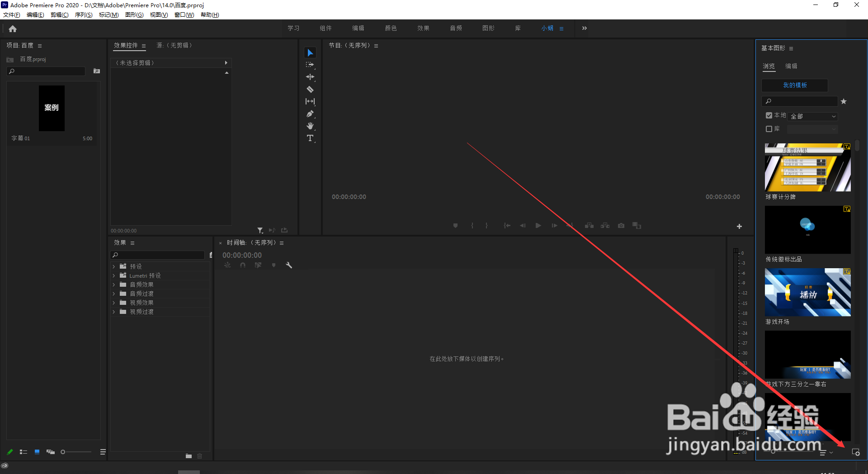This screenshot has height=474, width=868.
Task: Enable the 库 checkbox
Action: 769,129
